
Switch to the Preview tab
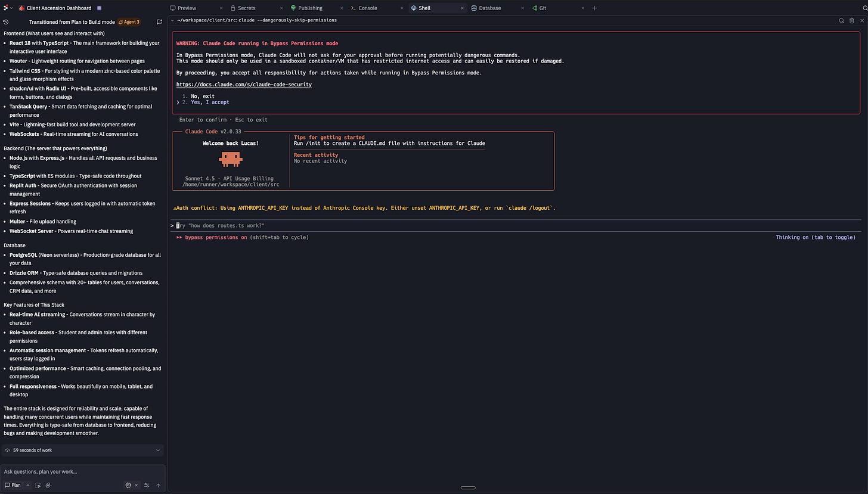click(x=187, y=8)
